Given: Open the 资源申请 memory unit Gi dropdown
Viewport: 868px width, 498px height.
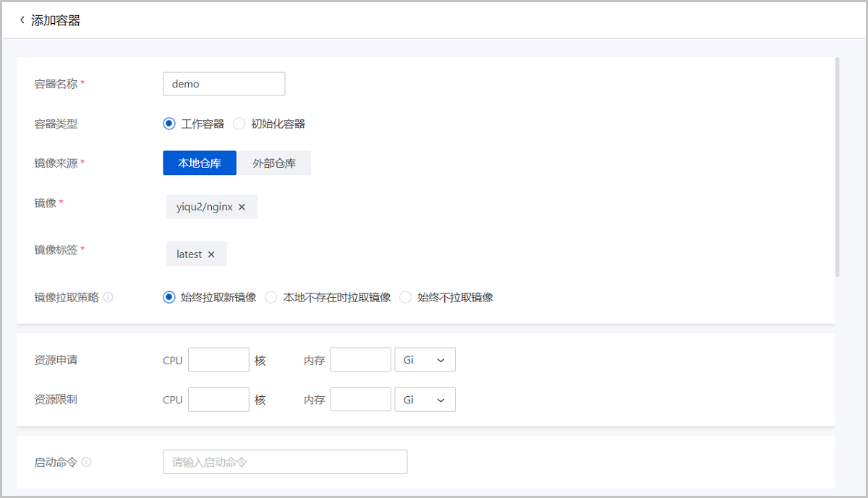Looking at the screenshot, I should pos(425,360).
